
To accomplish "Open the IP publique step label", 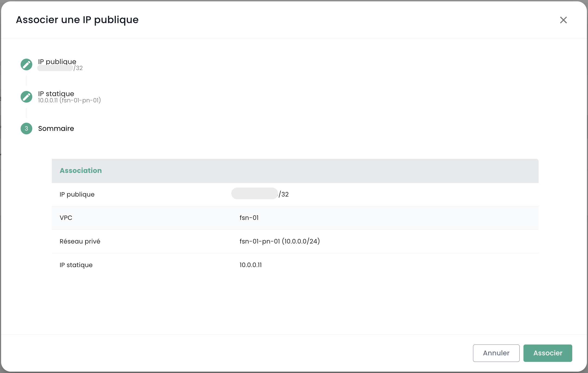I will pyautogui.click(x=57, y=61).
